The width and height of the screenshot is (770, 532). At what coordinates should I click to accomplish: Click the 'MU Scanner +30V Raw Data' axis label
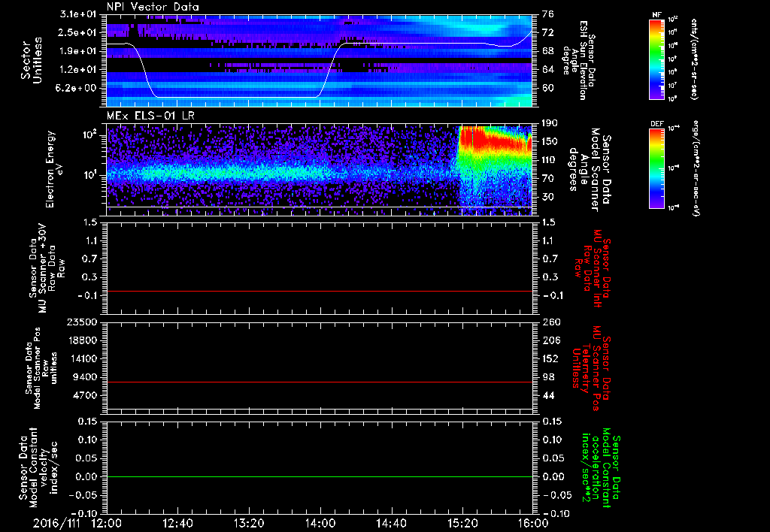pos(47,268)
